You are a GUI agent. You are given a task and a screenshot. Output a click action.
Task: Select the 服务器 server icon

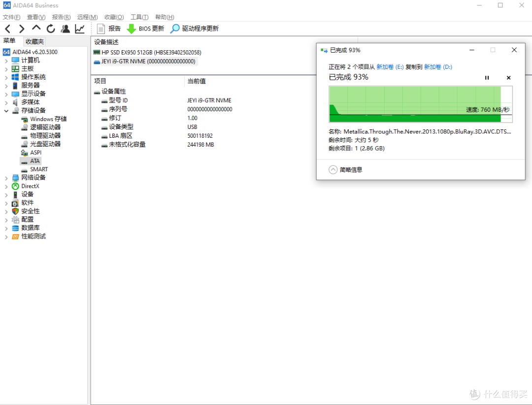click(15, 86)
